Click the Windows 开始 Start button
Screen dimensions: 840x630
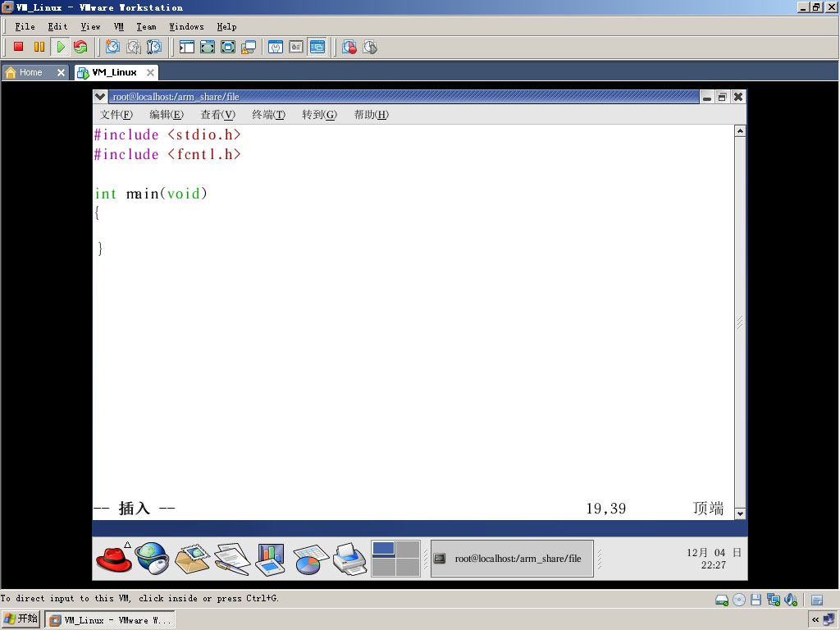[21, 619]
